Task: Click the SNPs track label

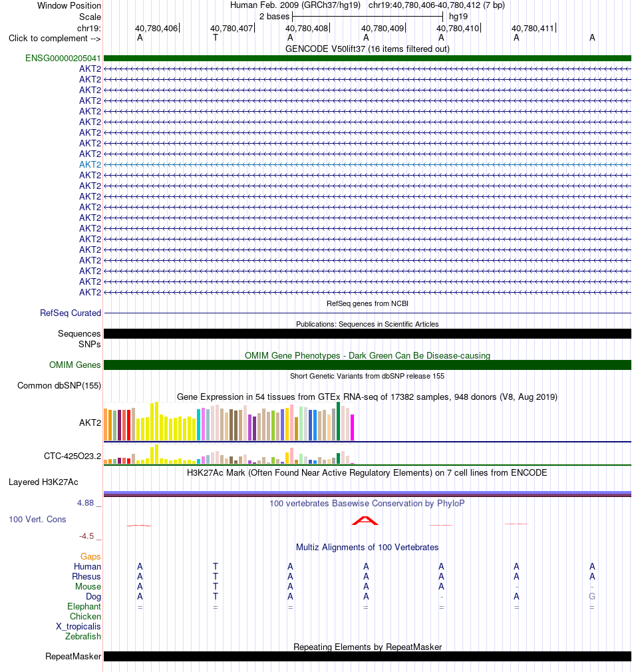Action: (90, 344)
